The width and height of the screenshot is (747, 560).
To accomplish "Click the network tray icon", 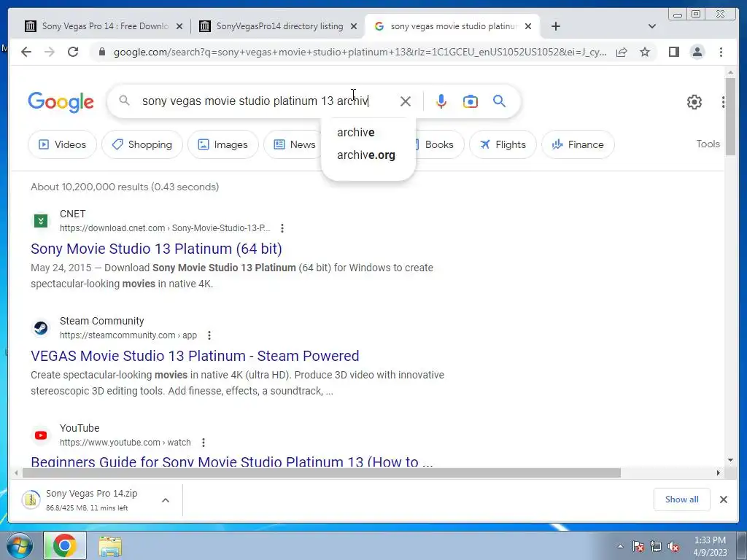I will coord(656,546).
